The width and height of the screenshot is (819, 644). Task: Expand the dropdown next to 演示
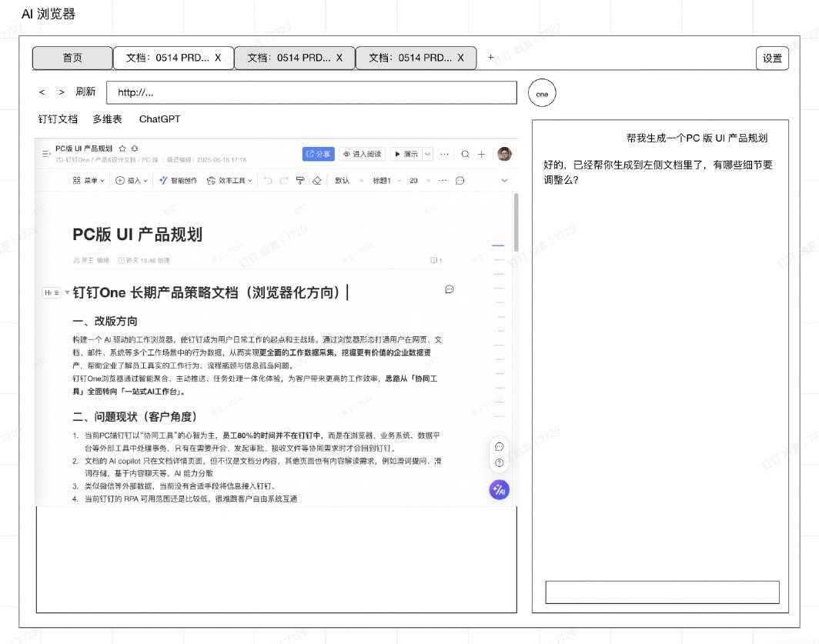tap(428, 154)
